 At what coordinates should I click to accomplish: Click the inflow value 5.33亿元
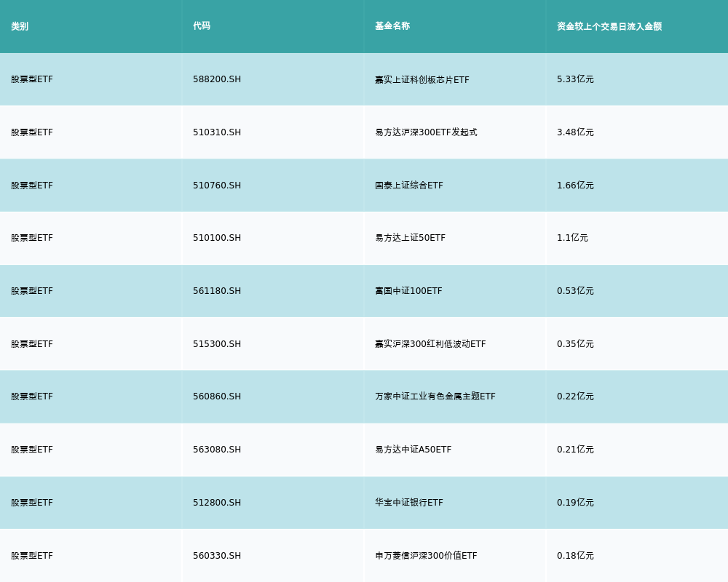pyautogui.click(x=575, y=79)
